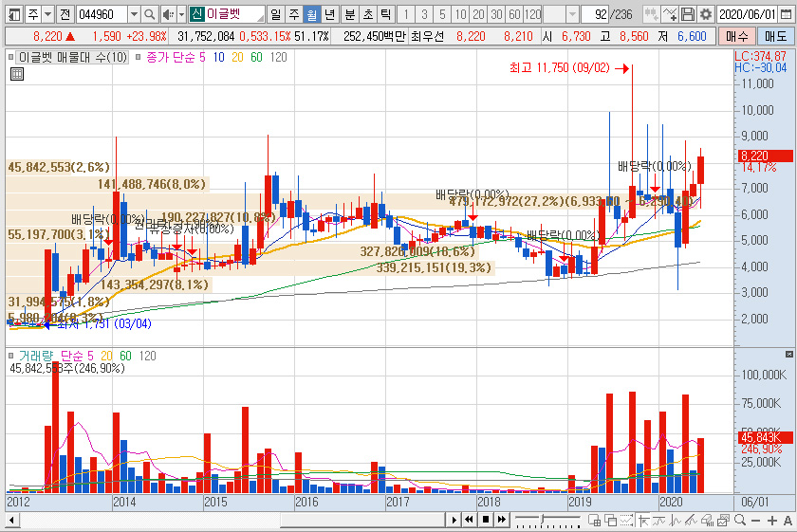Choose the 120 interval button
This screenshot has height=532, width=797.
point(532,14)
